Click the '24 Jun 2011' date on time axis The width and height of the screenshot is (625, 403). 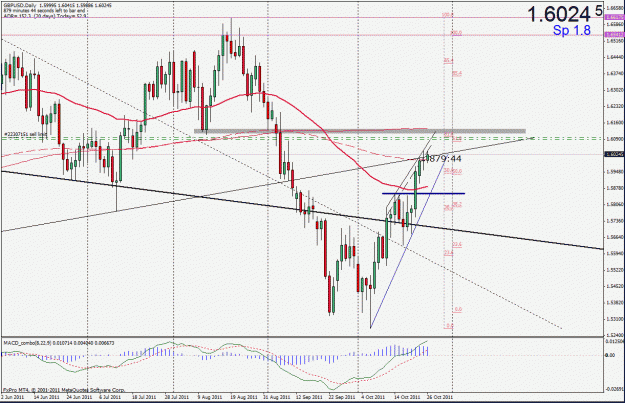tap(79, 397)
